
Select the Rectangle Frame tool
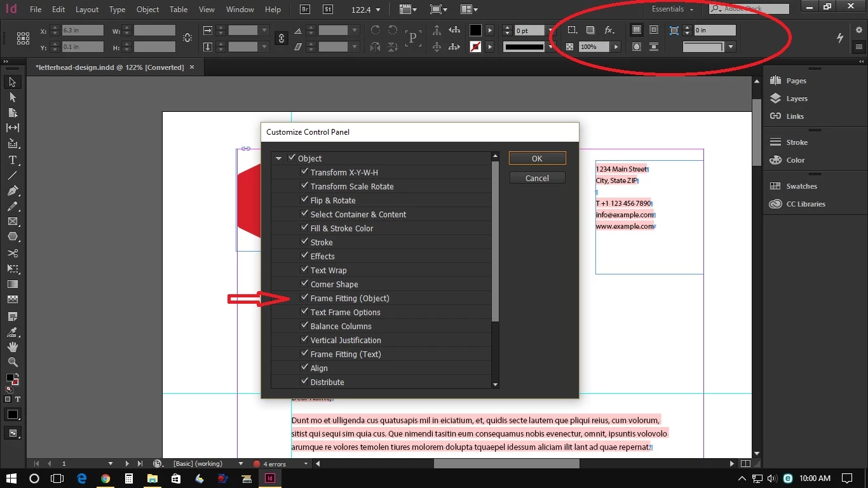(12, 222)
